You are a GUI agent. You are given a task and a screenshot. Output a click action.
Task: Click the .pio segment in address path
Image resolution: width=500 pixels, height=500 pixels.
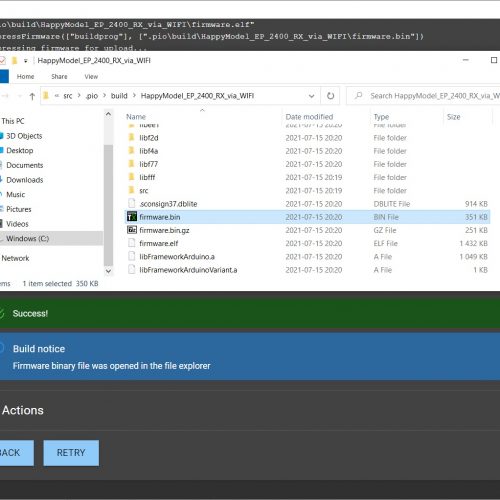pos(92,96)
